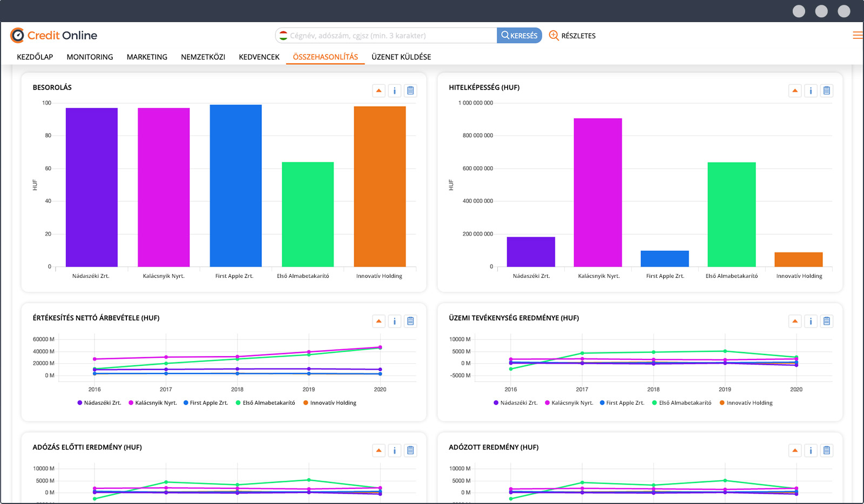Collapse the Hitelképesség chart panel
864x504 pixels.
(x=795, y=91)
